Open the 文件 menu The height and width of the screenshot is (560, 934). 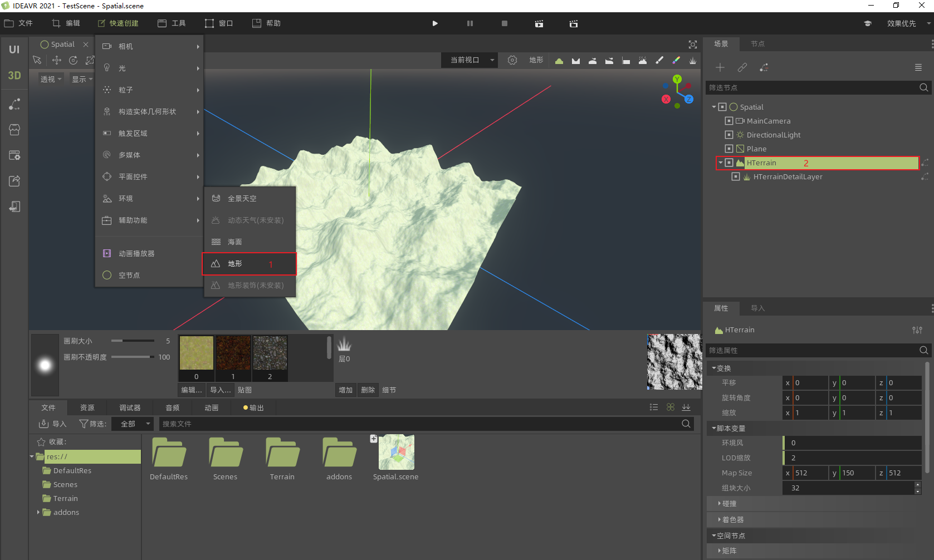[19, 23]
